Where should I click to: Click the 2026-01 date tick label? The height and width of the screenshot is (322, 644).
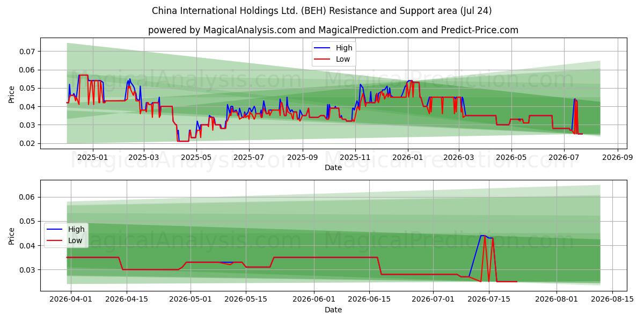407,158
